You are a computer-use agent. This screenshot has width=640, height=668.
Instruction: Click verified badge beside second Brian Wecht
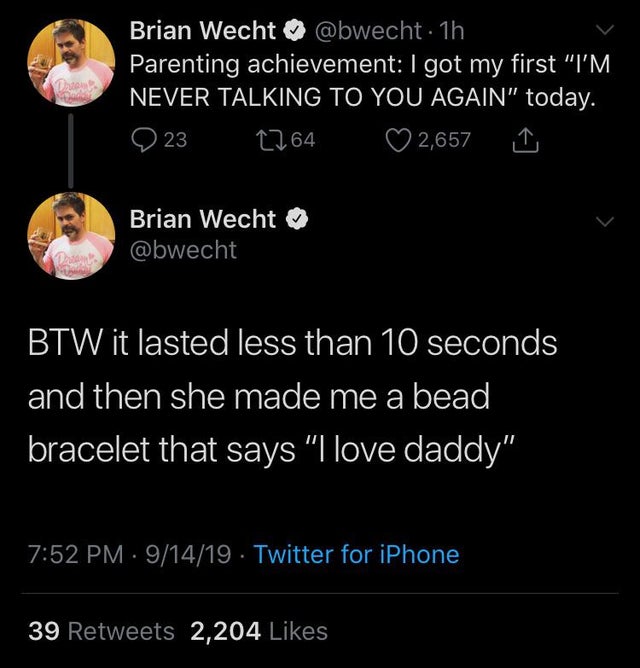pos(297,217)
